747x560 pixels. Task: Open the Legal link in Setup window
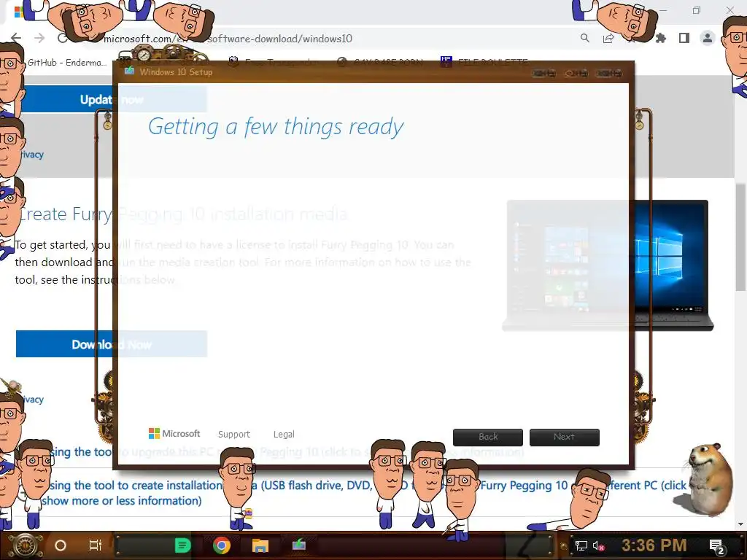click(x=284, y=435)
